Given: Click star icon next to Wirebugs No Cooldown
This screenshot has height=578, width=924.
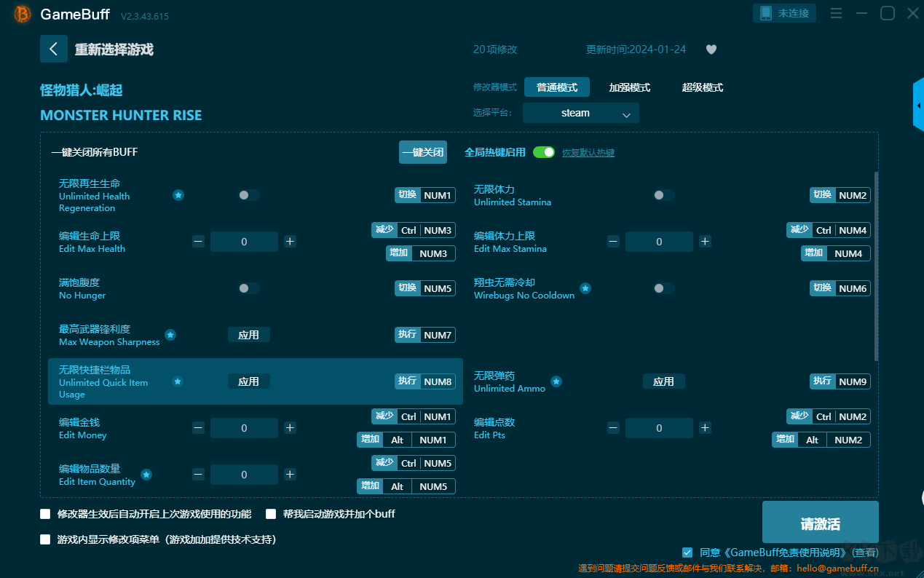Looking at the screenshot, I should (x=585, y=288).
